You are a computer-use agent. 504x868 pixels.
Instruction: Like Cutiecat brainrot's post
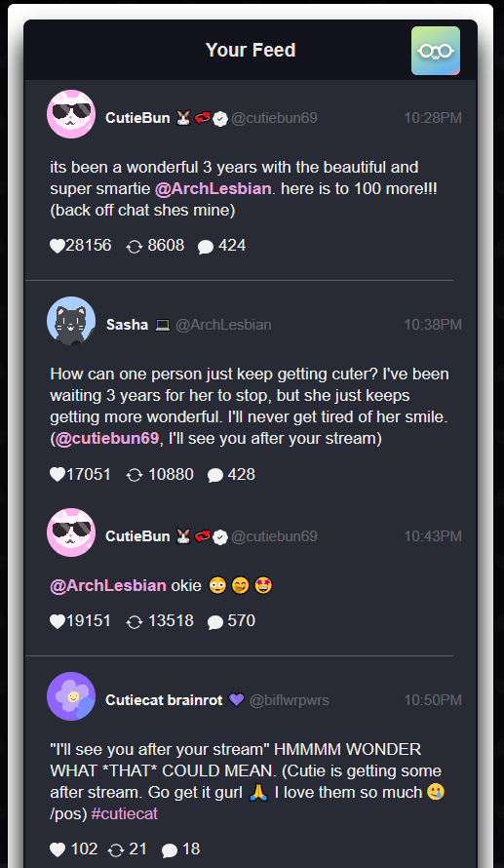[58, 849]
